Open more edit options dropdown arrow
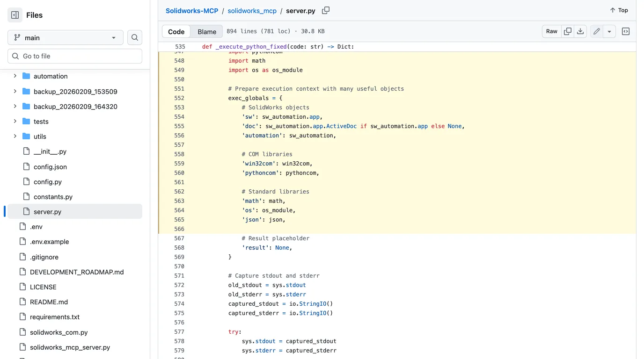644x359 pixels. [609, 31]
